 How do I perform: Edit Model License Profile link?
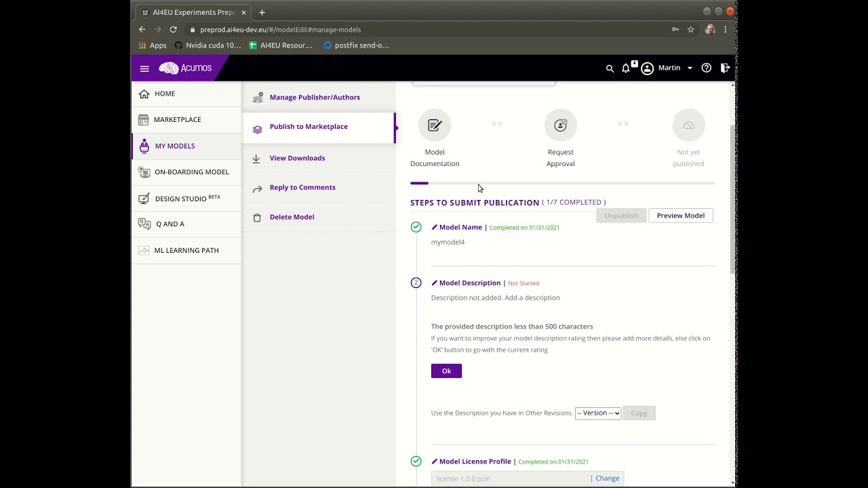tap(471, 462)
